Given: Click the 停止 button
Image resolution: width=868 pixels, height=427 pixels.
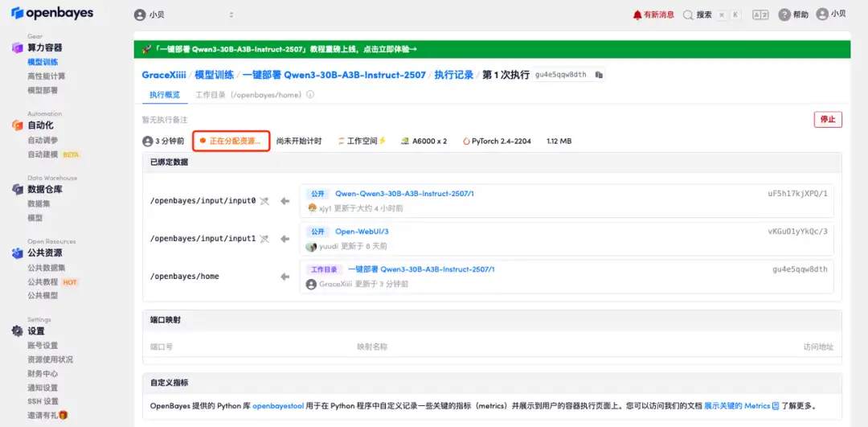Looking at the screenshot, I should coord(828,120).
